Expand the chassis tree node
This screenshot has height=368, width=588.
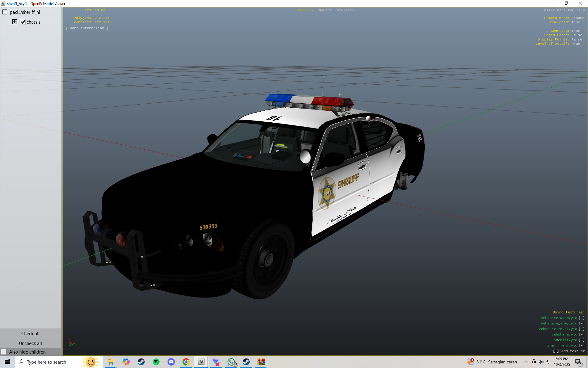tap(15, 22)
